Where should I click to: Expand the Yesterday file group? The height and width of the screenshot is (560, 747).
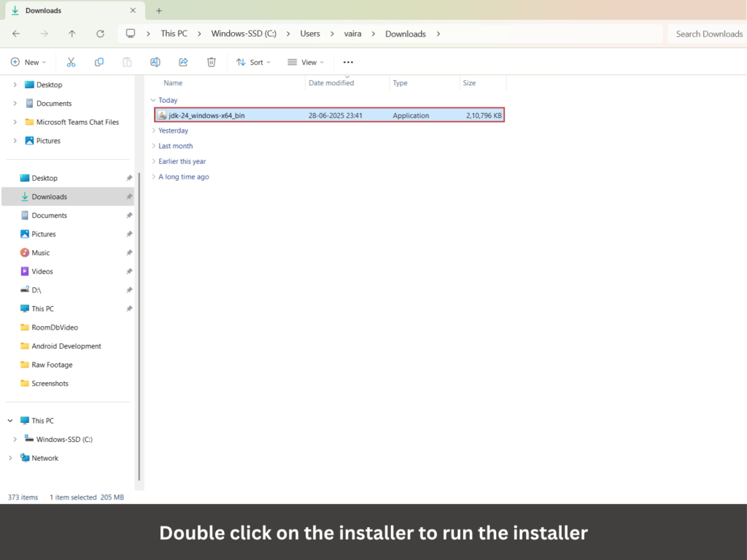tap(173, 131)
